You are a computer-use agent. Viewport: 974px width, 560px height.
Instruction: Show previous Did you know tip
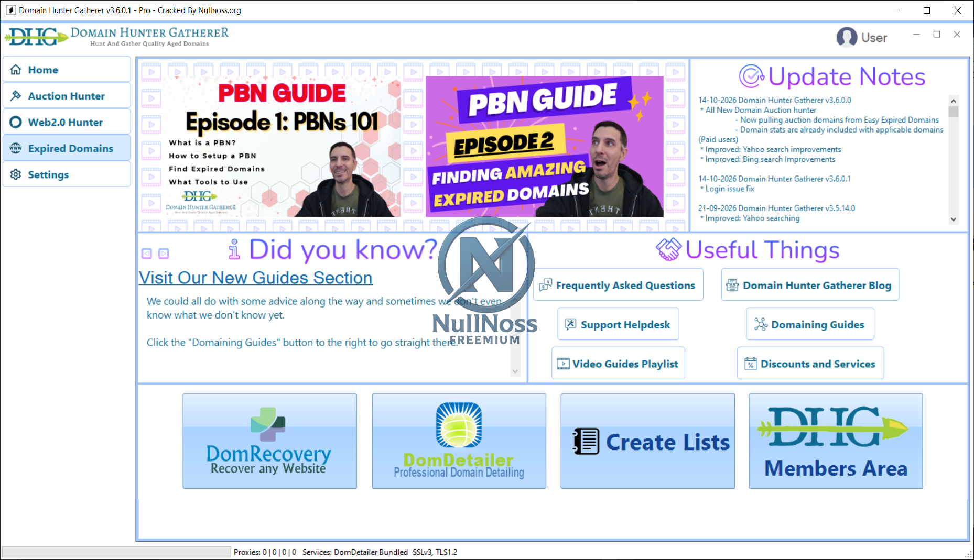pyautogui.click(x=147, y=254)
